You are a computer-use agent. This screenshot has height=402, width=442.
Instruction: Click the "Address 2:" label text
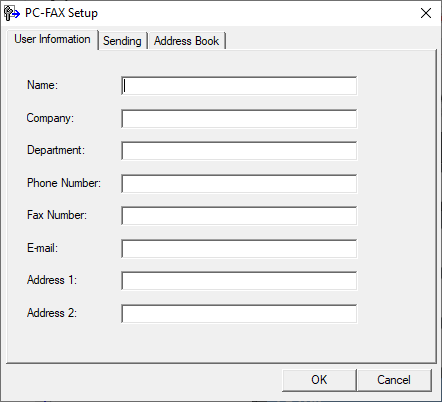coord(52,313)
